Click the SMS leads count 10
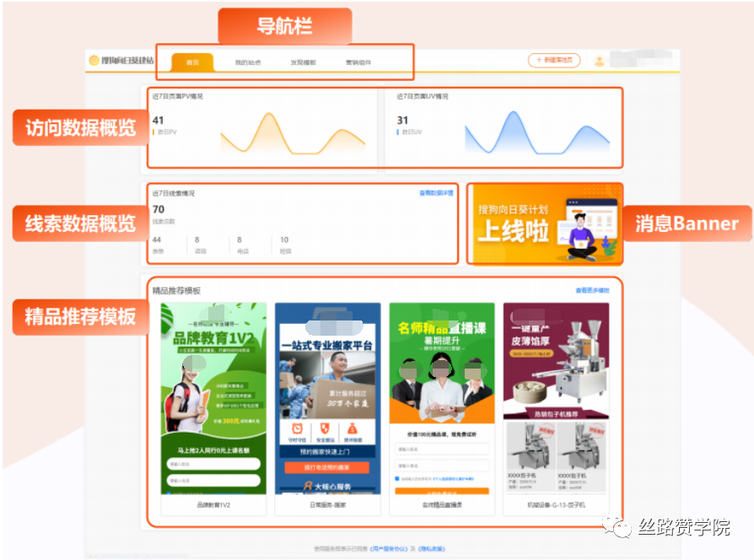 pyautogui.click(x=284, y=240)
